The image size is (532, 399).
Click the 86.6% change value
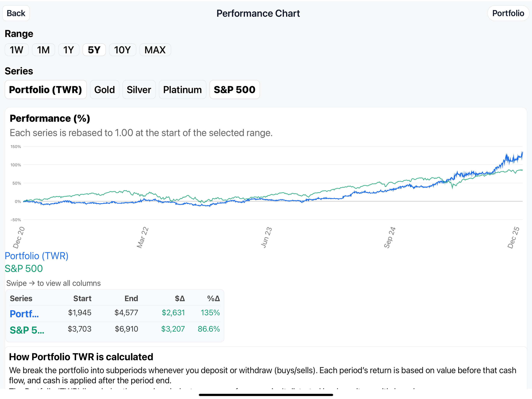(x=209, y=329)
